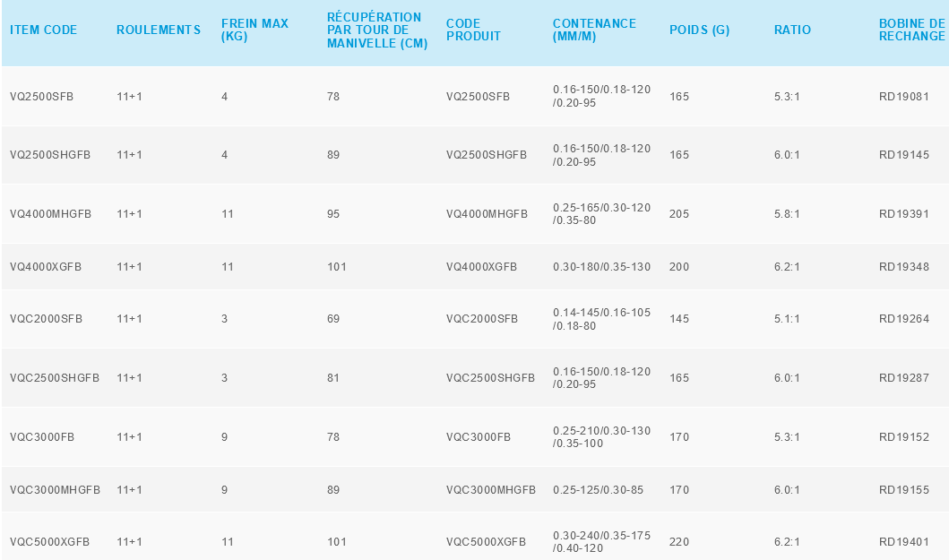Select item code VQ2500SFB in first column
This screenshot has width=949, height=560.
click(x=41, y=96)
